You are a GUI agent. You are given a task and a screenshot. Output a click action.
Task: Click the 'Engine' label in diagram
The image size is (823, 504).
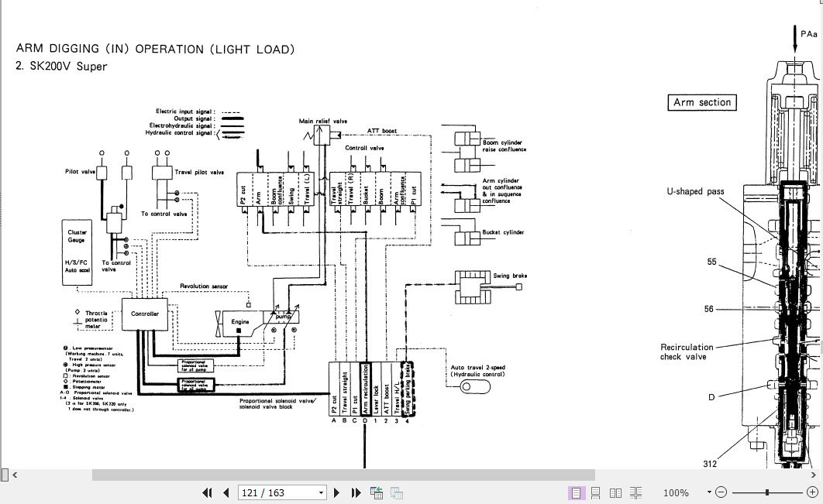(x=240, y=321)
